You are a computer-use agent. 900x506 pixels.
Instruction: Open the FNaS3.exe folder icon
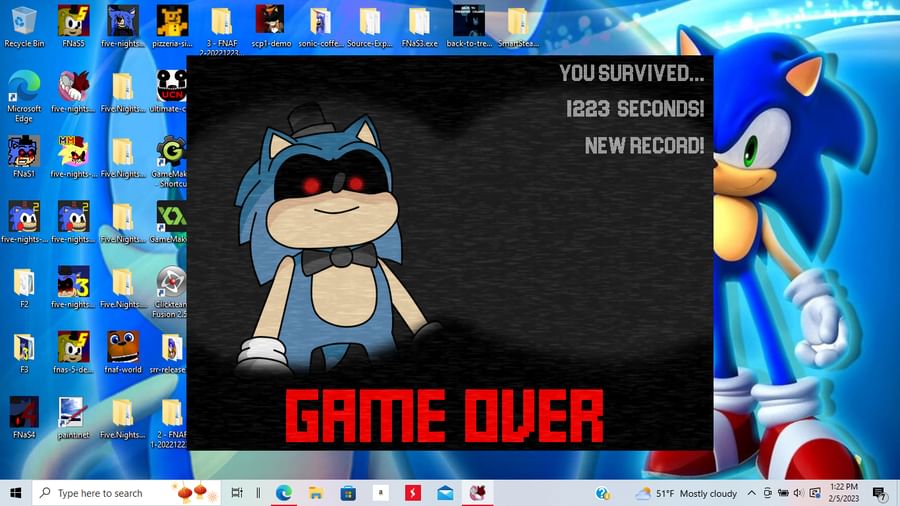pyautogui.click(x=419, y=26)
